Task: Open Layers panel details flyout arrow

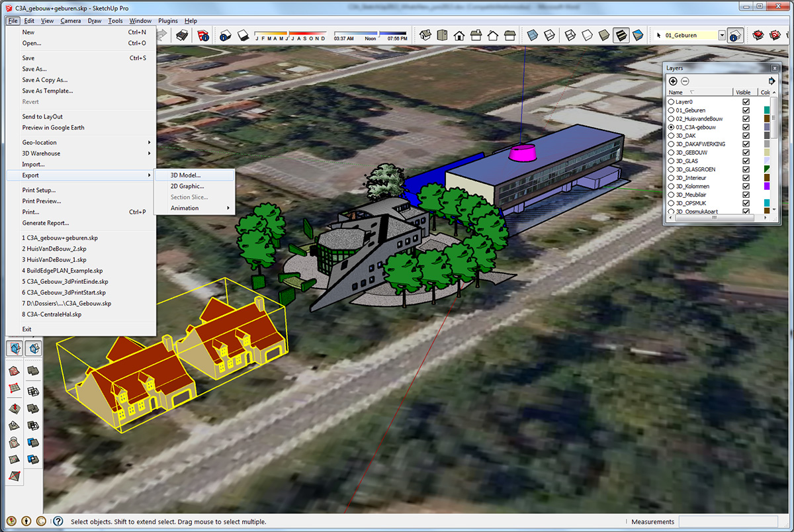Action: pos(772,81)
